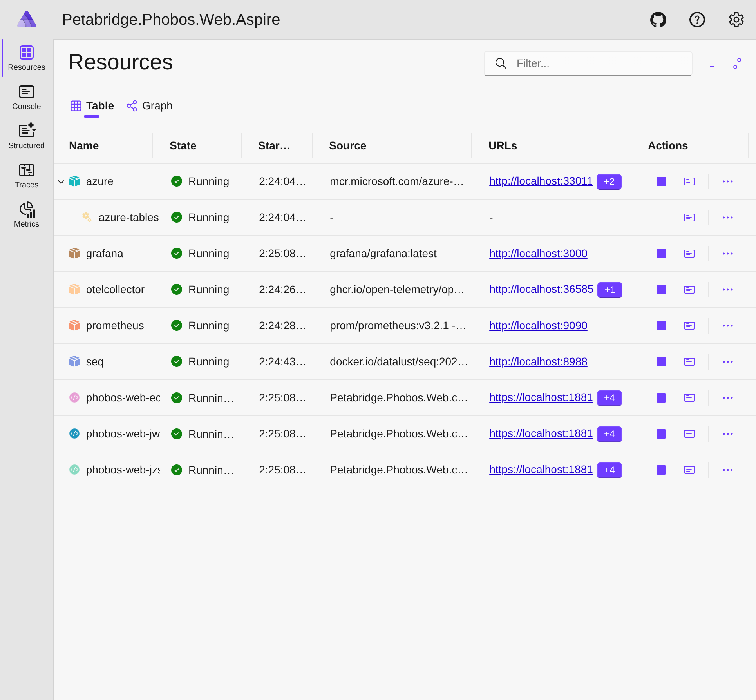Open the phobos-web-ec https://localhost:1881 link
756x700 pixels.
(x=541, y=397)
